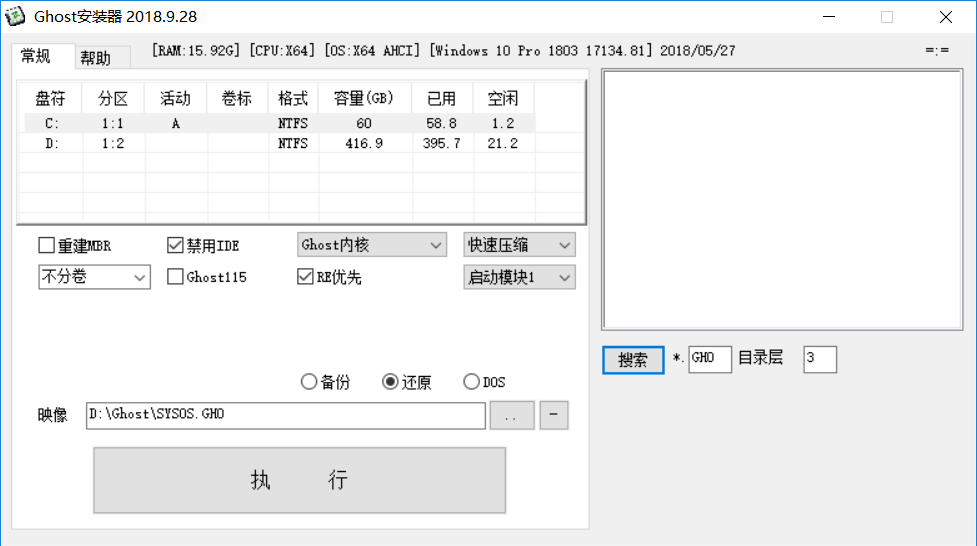The width and height of the screenshot is (977, 546).
Task: Open the 快速压缩 compression dropdown
Action: 519,245
